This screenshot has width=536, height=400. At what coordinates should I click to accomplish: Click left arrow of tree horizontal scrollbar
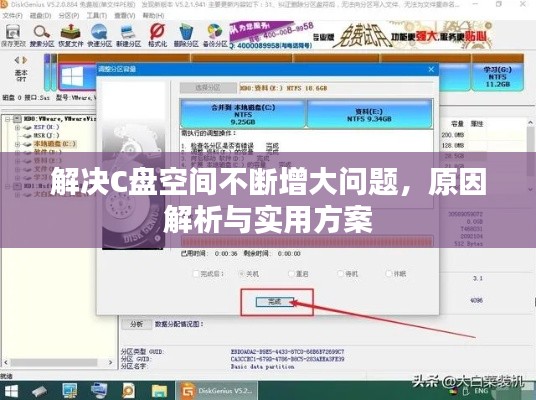coord(6,362)
